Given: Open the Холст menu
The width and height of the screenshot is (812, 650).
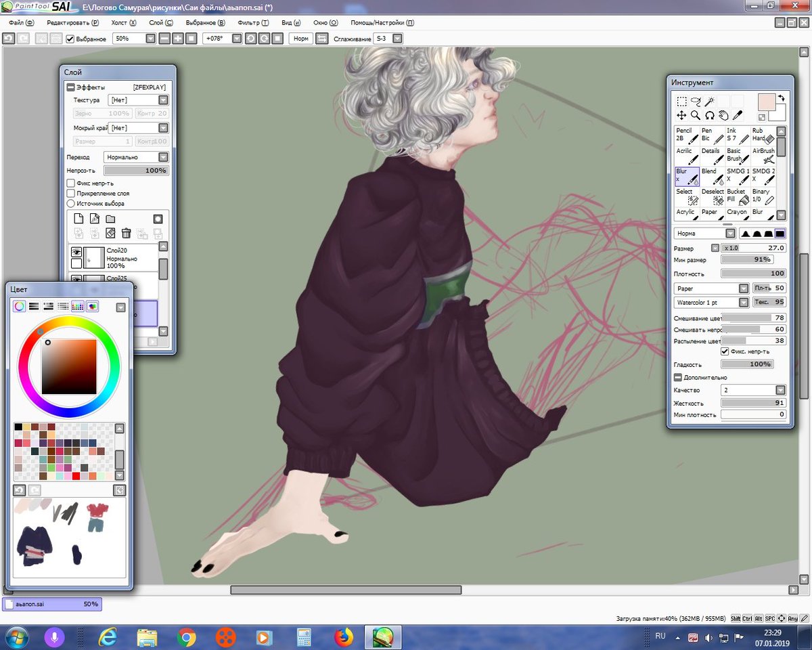Looking at the screenshot, I should (x=124, y=22).
